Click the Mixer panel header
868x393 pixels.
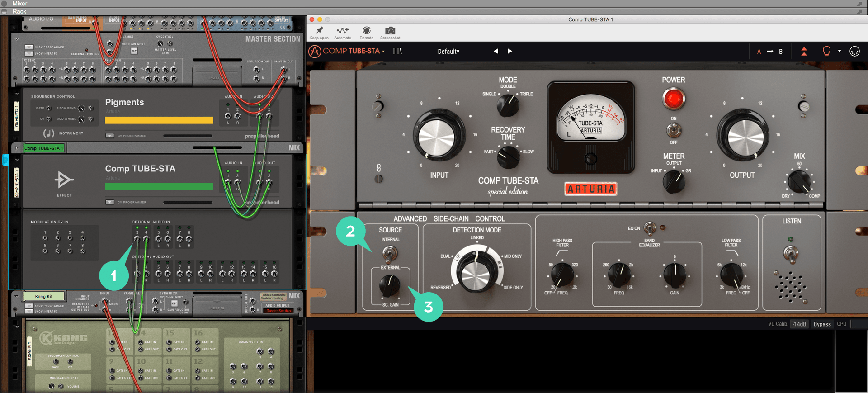coord(434,4)
